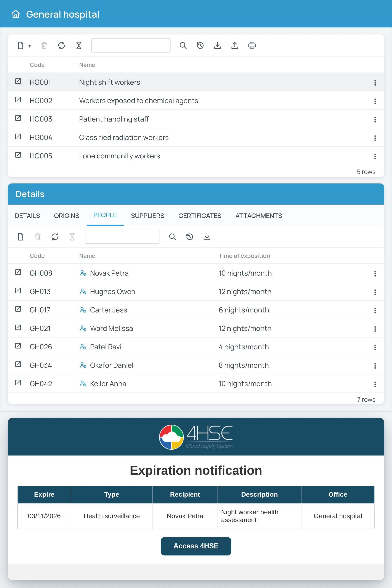Switch to the ATTACHMENTS tab
This screenshot has width=392, height=588.
[259, 216]
